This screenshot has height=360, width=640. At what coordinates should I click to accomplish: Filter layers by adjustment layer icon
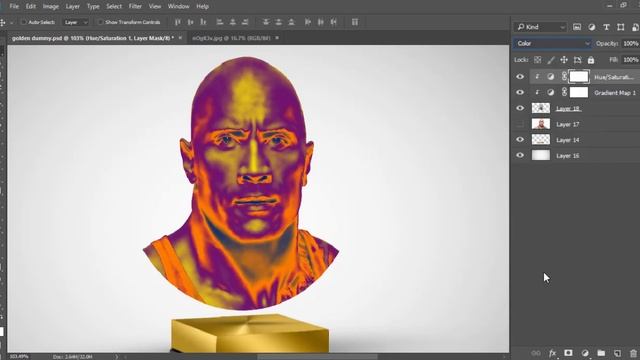tap(591, 27)
